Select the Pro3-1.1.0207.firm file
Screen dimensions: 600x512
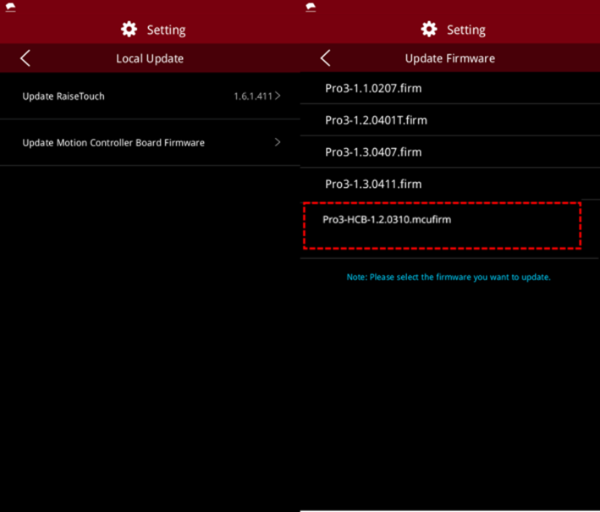click(374, 88)
